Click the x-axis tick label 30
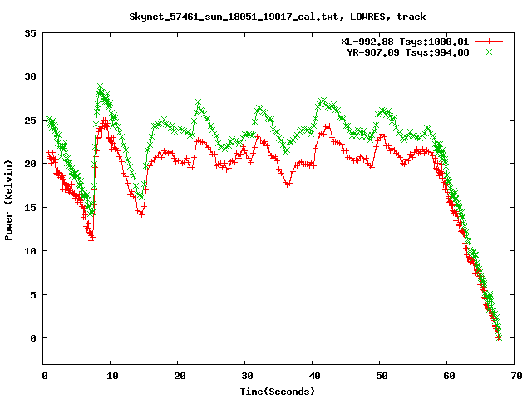Screen dimensions: 532x399 coord(246,376)
